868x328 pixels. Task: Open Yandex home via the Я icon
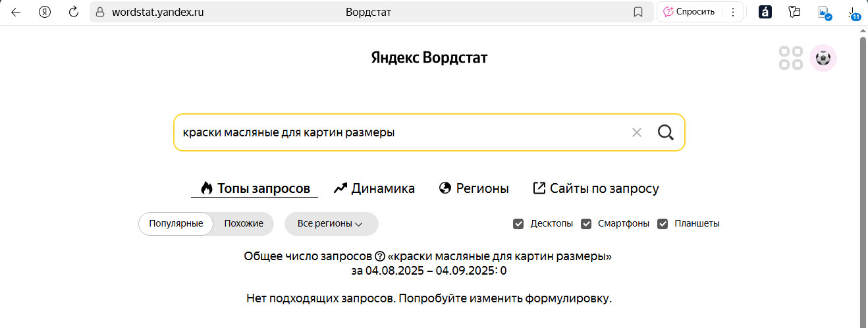pyautogui.click(x=45, y=12)
